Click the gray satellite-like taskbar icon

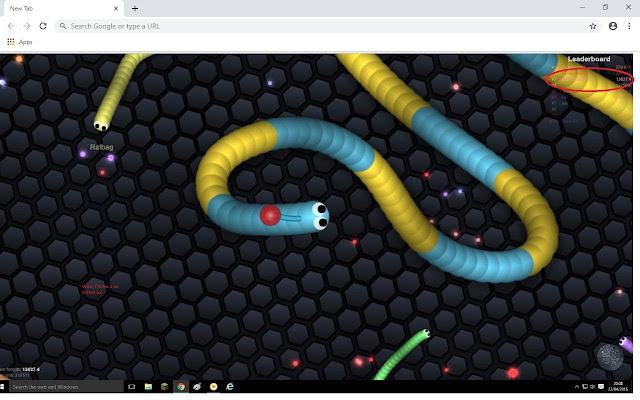197,387
